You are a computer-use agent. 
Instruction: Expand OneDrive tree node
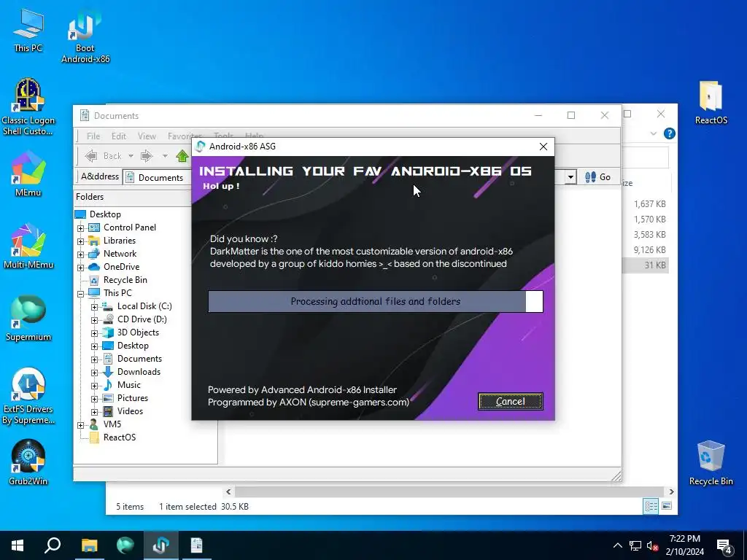(80, 268)
